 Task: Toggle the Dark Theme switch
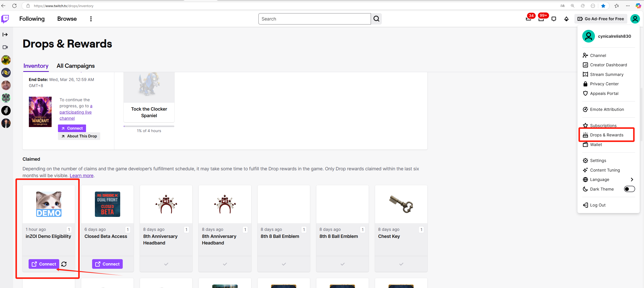(x=629, y=189)
